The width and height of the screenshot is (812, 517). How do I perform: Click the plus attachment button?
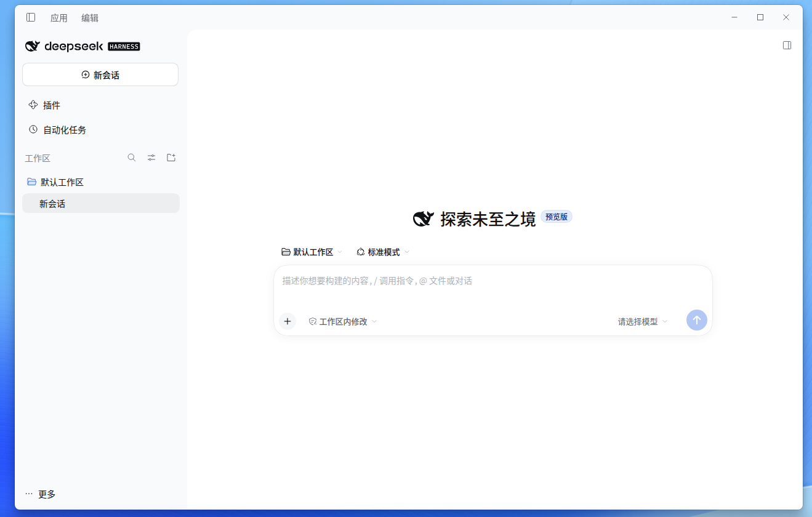(x=287, y=321)
